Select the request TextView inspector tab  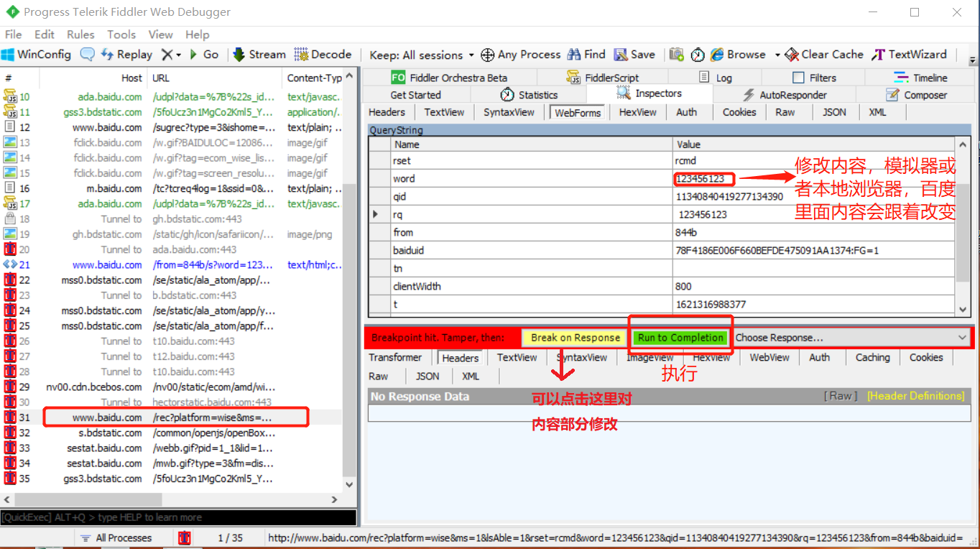click(444, 112)
